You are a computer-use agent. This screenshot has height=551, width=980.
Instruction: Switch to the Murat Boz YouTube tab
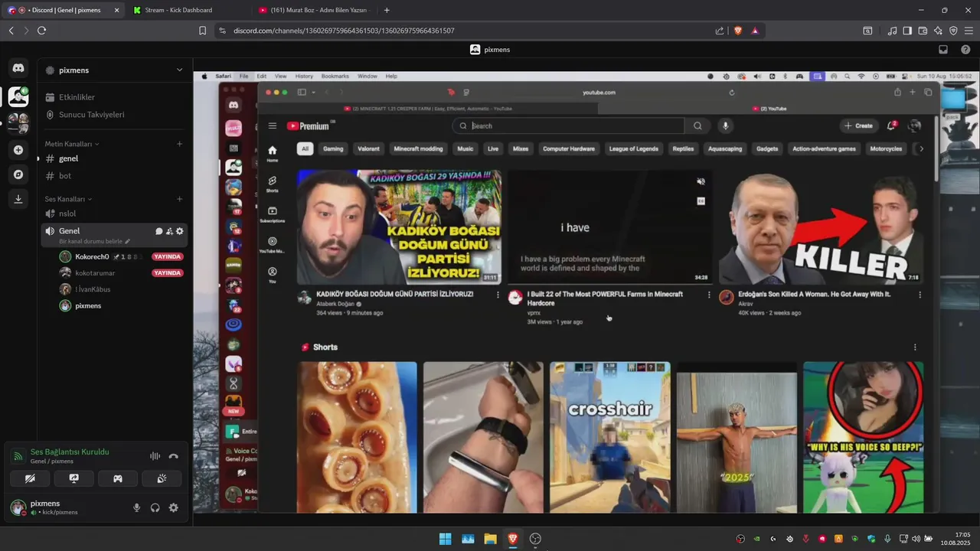(x=314, y=10)
